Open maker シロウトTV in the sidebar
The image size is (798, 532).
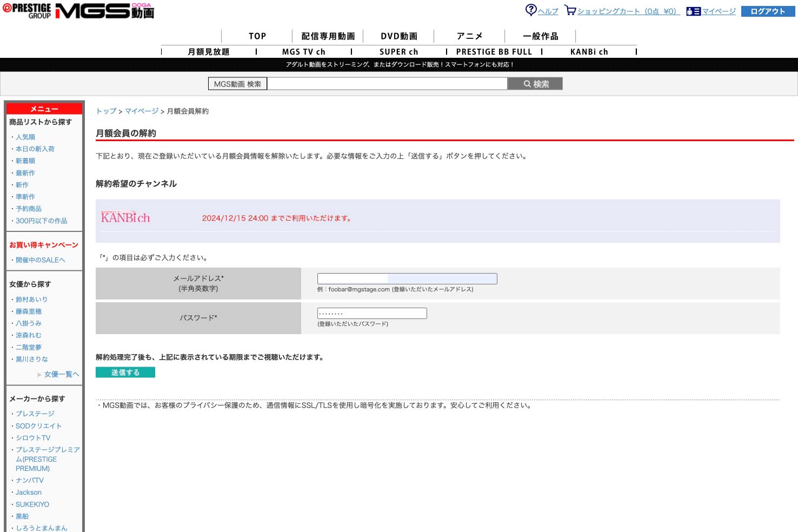point(33,438)
